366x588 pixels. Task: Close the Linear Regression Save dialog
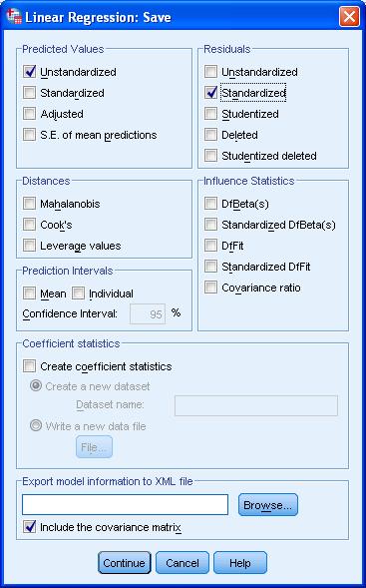[349, 17]
